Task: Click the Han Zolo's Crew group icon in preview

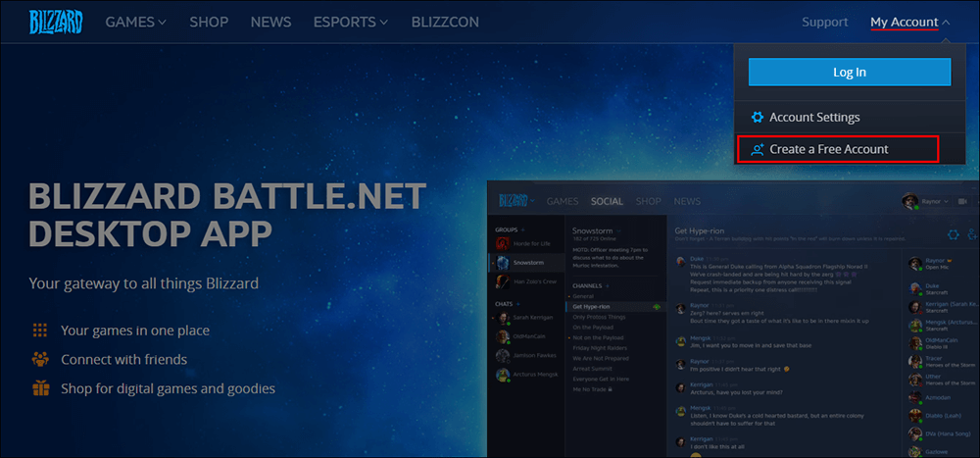Action: [x=503, y=281]
